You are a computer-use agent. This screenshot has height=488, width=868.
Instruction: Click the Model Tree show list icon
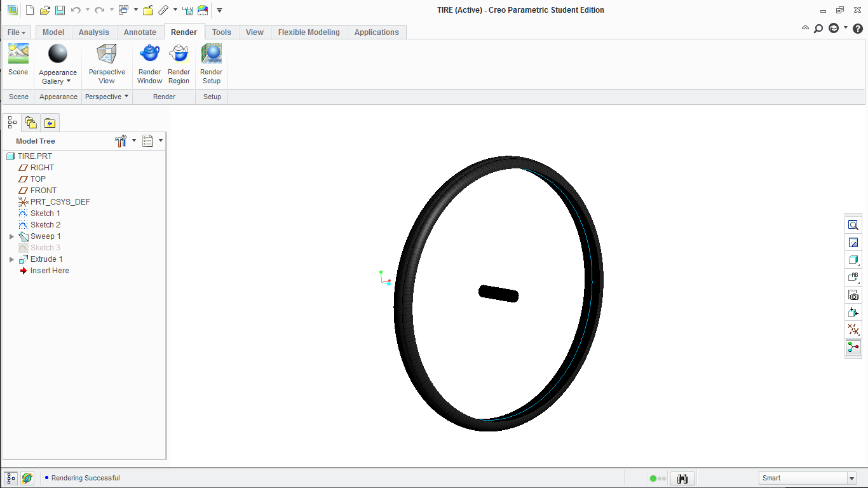pos(148,141)
